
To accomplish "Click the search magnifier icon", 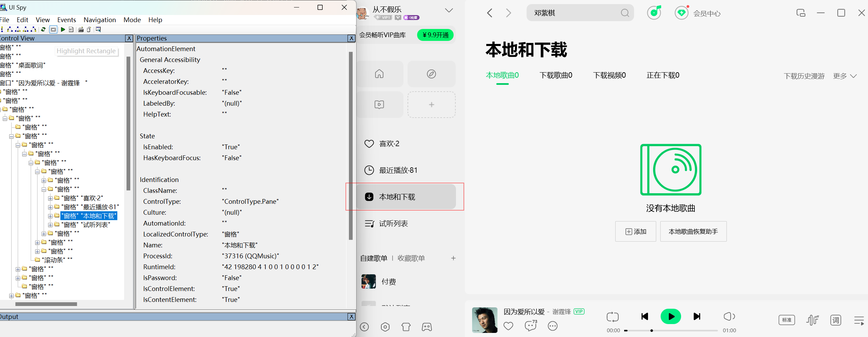I will click(625, 13).
